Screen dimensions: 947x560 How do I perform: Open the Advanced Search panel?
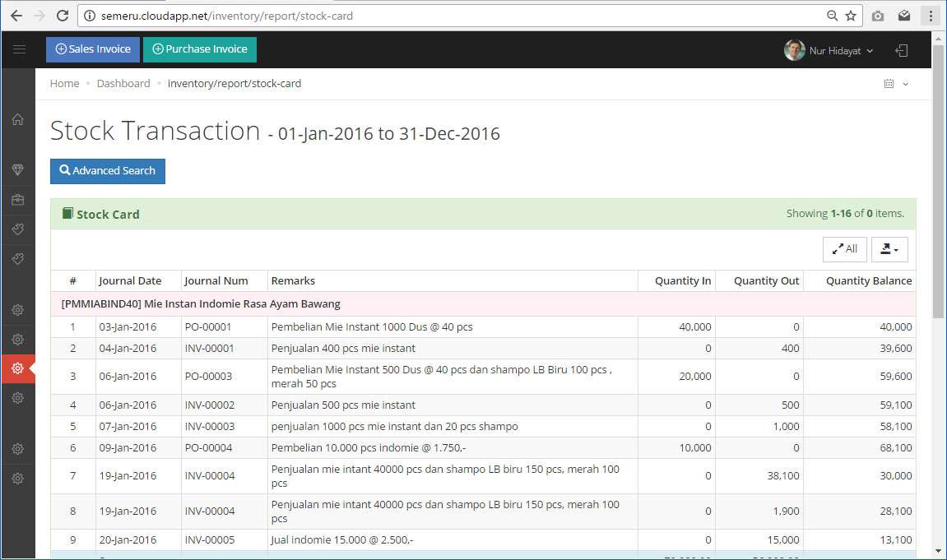[x=108, y=171]
